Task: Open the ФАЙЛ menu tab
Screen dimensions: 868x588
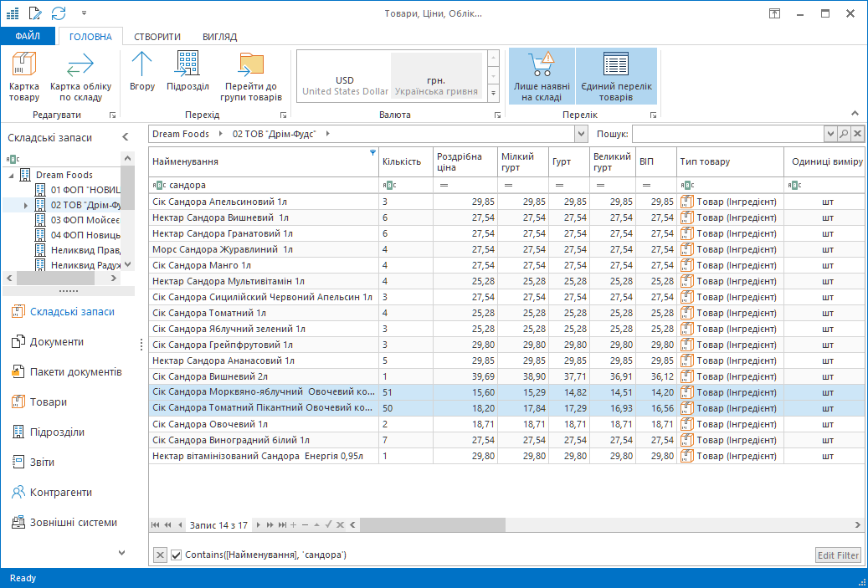Action: [28, 37]
